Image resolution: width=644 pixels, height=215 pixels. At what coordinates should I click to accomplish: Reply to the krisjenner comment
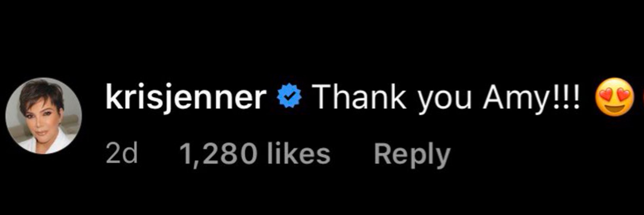click(412, 154)
